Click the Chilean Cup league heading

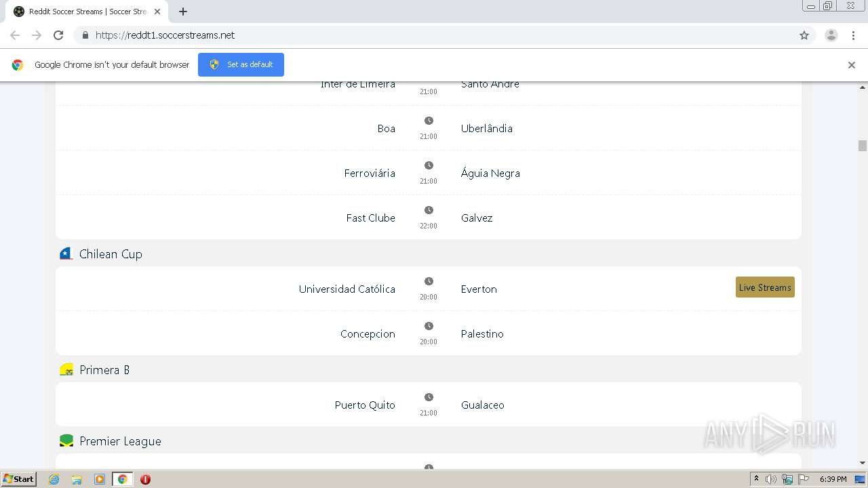(x=111, y=254)
